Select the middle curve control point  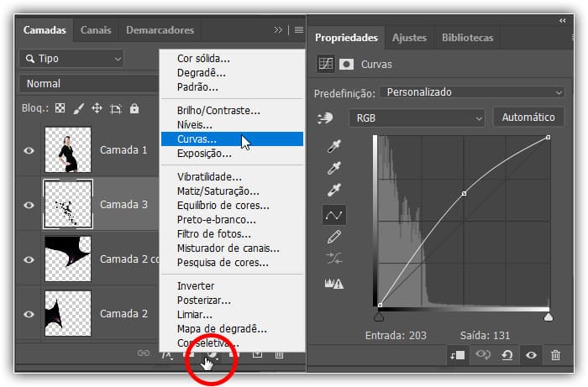click(x=465, y=193)
